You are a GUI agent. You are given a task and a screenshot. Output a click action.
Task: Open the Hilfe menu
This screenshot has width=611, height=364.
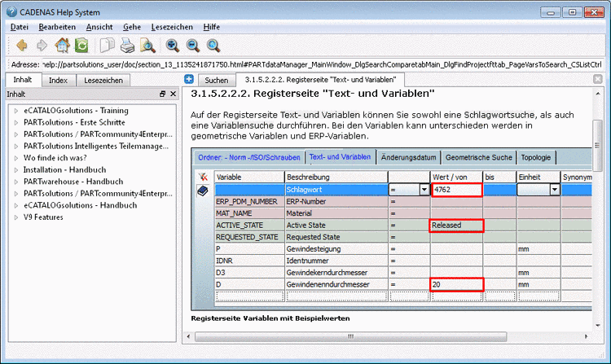[212, 27]
